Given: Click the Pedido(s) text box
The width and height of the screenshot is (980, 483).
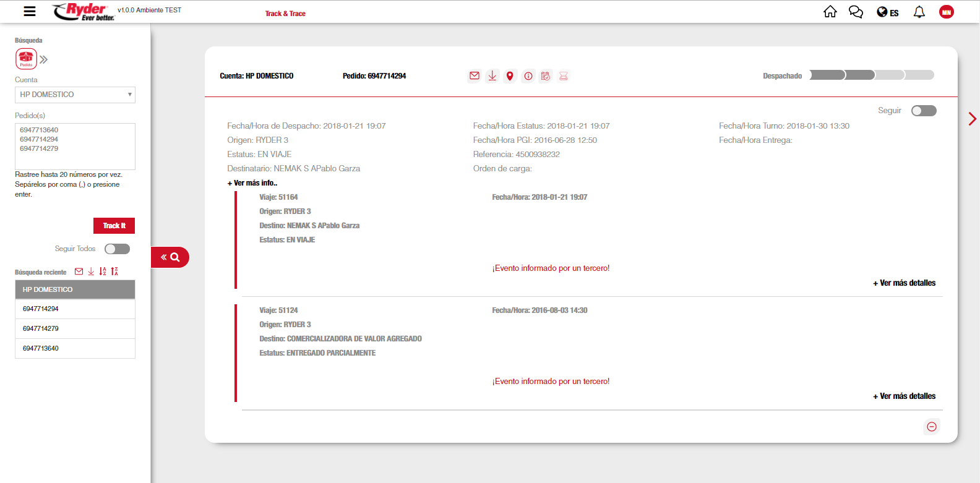Looking at the screenshot, I should (75, 146).
